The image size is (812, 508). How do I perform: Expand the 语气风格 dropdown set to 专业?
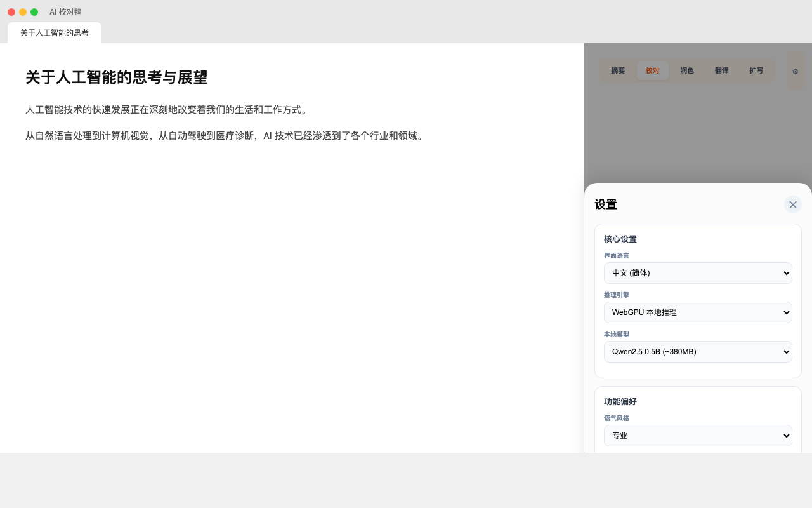pos(698,436)
